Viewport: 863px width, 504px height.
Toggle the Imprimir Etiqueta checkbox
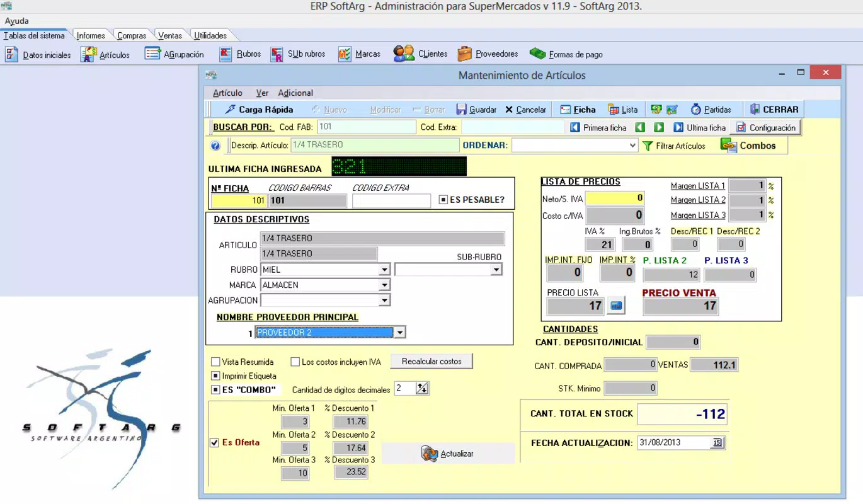(x=215, y=376)
